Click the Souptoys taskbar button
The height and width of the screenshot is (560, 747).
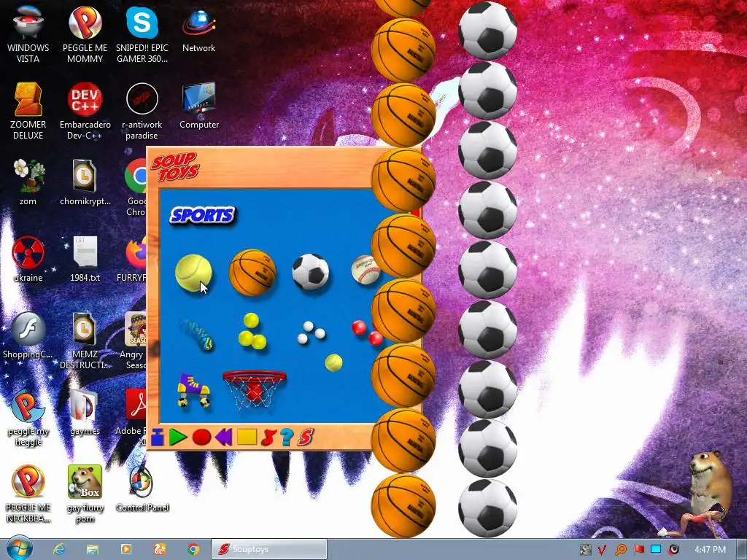pos(269,549)
